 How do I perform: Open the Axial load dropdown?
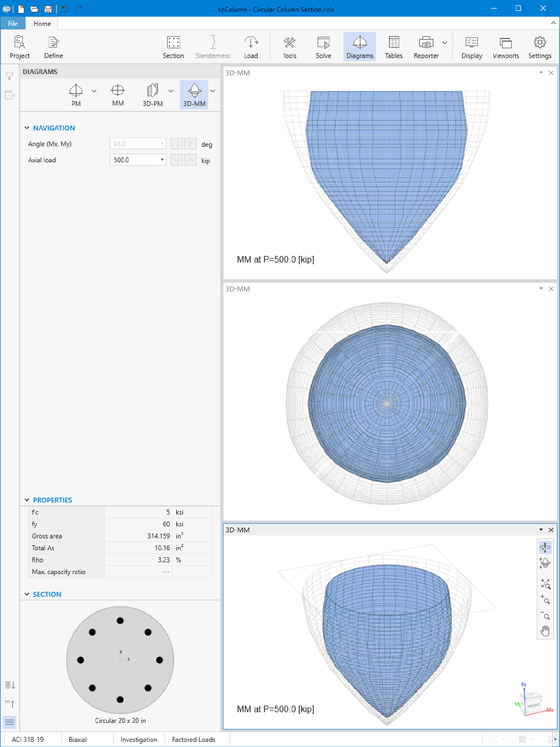tap(162, 160)
